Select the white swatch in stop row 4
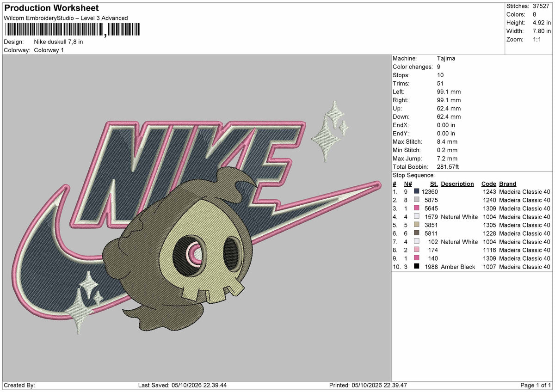The height and width of the screenshot is (392, 555). [417, 217]
